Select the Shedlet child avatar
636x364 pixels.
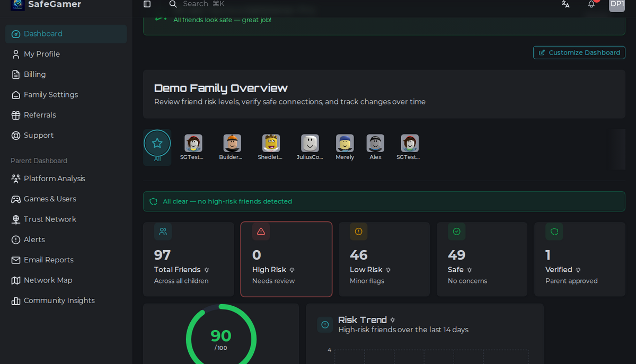(x=271, y=147)
